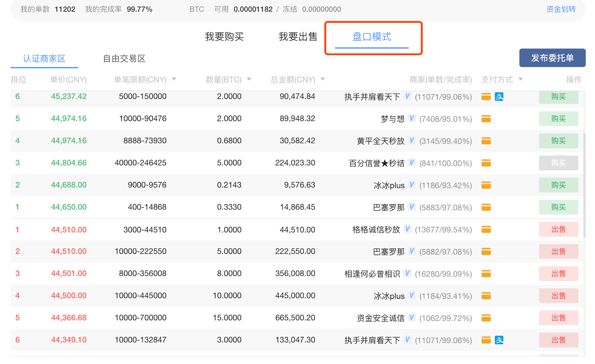
Task: Click price 44,366.68 in sell list
Action: pos(69,318)
